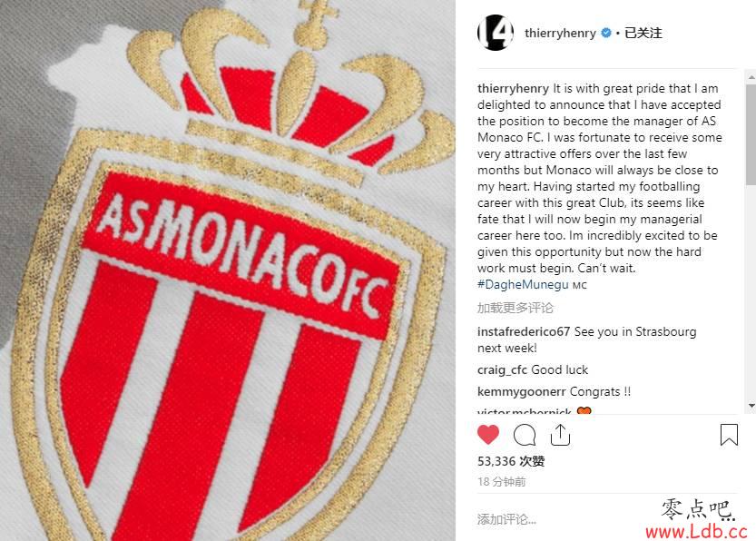Expand comments via 加载更多评论
This screenshot has height=541, width=756.
point(515,308)
